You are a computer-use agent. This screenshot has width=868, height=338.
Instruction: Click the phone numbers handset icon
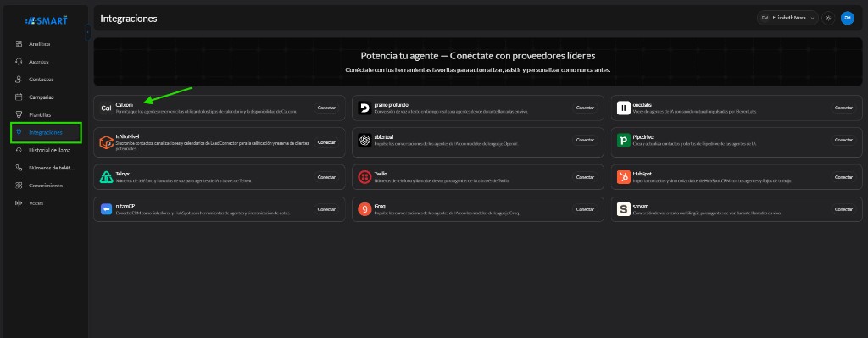19,168
